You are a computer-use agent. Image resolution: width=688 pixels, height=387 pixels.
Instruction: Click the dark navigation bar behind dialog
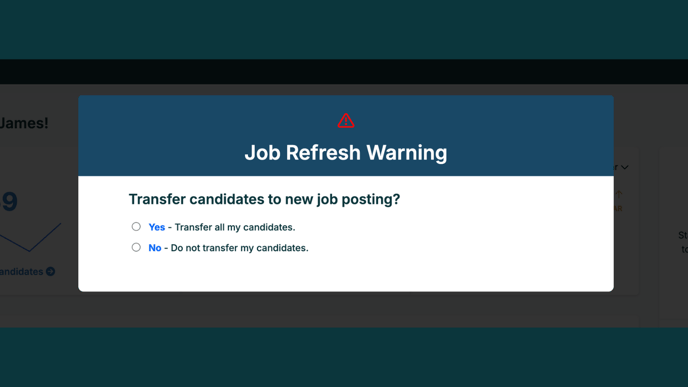coord(344,72)
